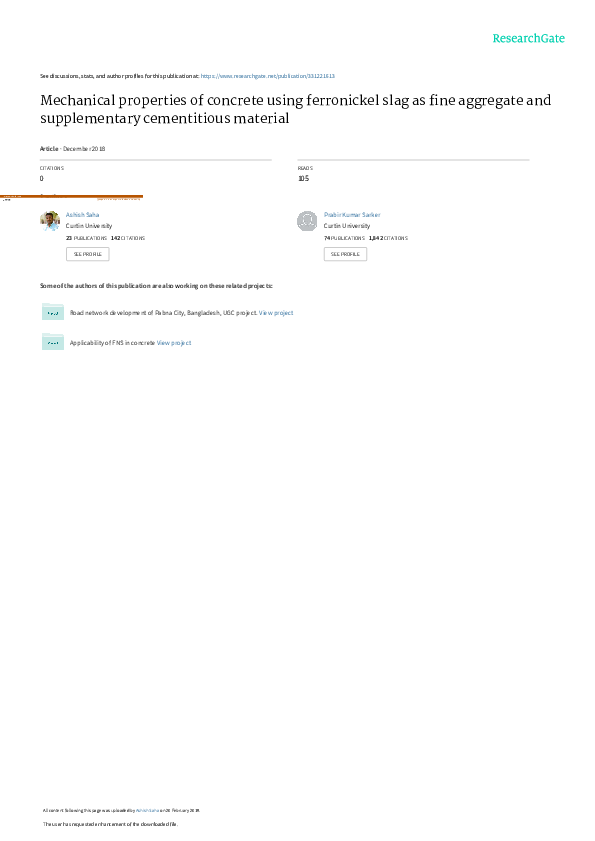Click Prabir Kumar Sarker's avatar placeholder
Image resolution: width=595 pixels, height=841 pixels.
pyautogui.click(x=307, y=221)
